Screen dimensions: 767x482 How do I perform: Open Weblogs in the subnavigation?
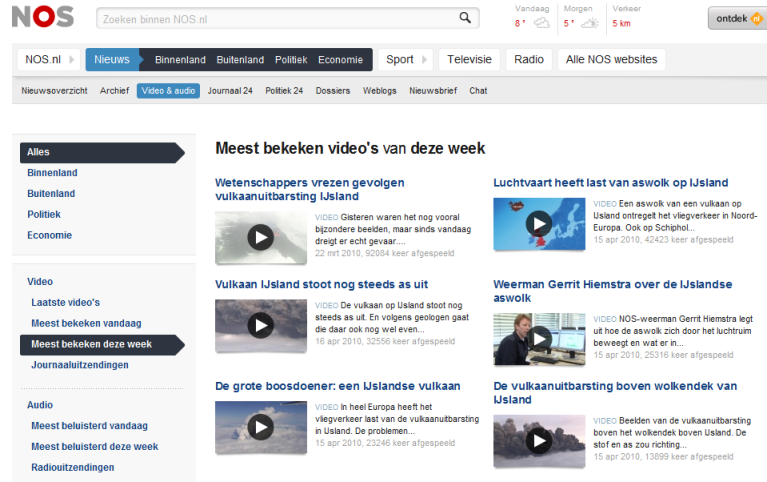[380, 91]
